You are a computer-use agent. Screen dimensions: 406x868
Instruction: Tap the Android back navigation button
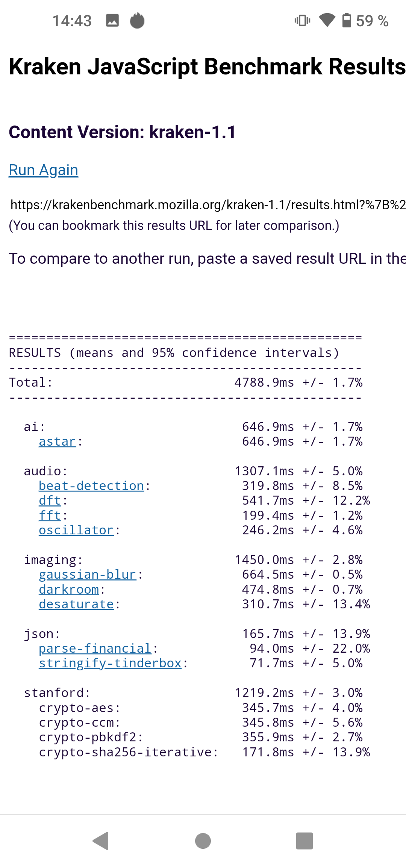(x=101, y=841)
